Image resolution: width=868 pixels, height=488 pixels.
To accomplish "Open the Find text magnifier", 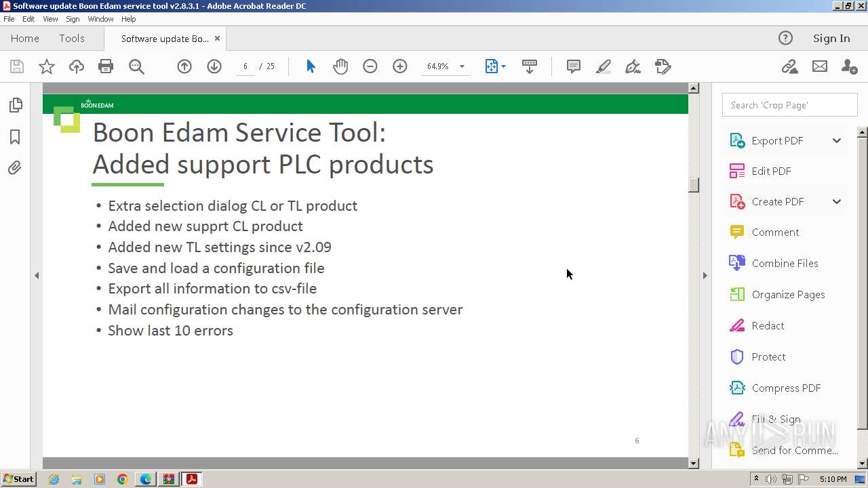I will click(136, 66).
